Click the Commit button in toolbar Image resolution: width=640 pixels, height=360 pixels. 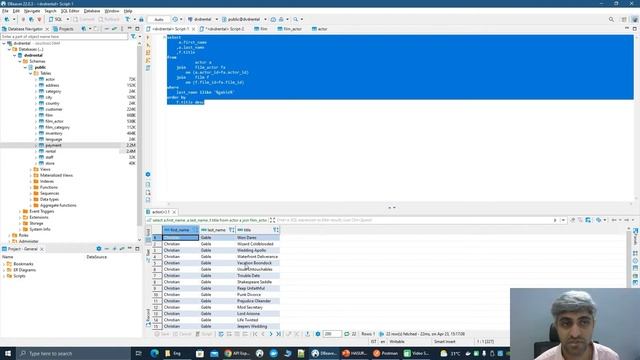click(84, 19)
